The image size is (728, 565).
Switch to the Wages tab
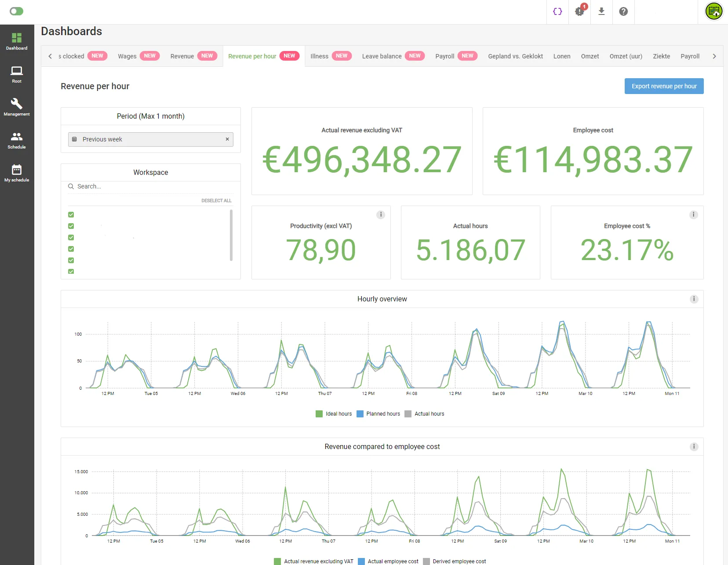(138, 56)
